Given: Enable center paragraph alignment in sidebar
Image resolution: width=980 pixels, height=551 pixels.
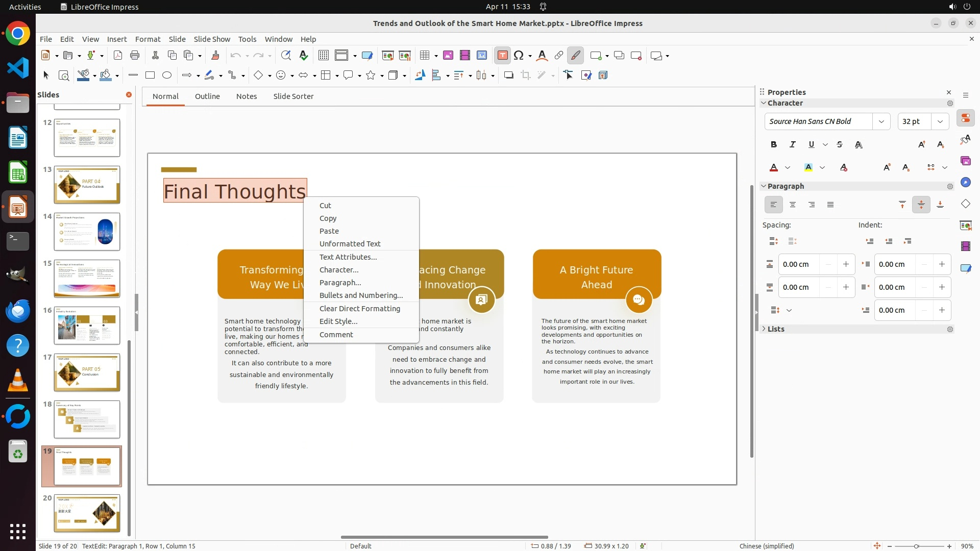Looking at the screenshot, I should pos(793,205).
